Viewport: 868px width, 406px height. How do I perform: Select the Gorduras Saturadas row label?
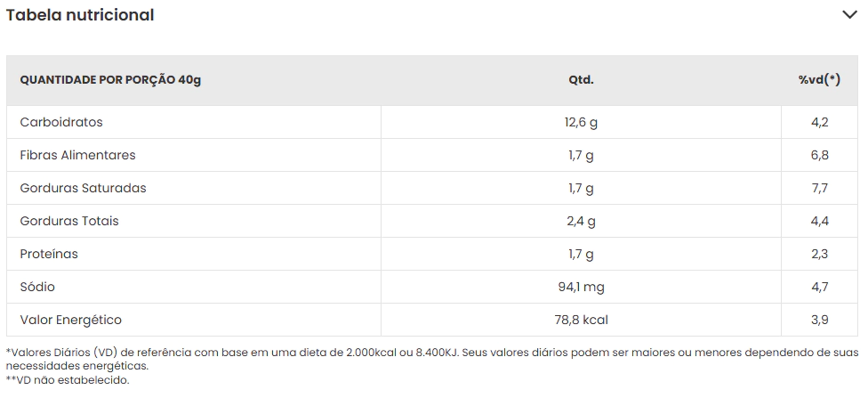[x=83, y=188]
